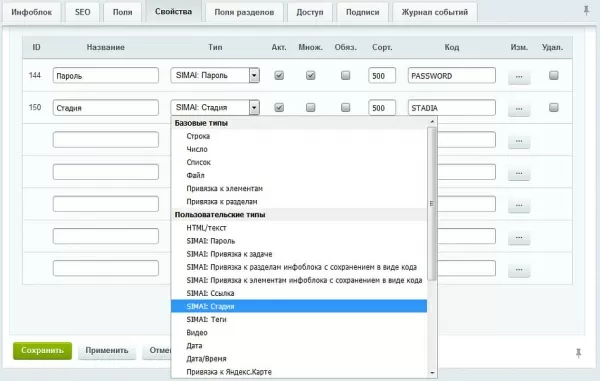Choose SIMAI: Теги option
The image size is (600, 381).
(299, 319)
